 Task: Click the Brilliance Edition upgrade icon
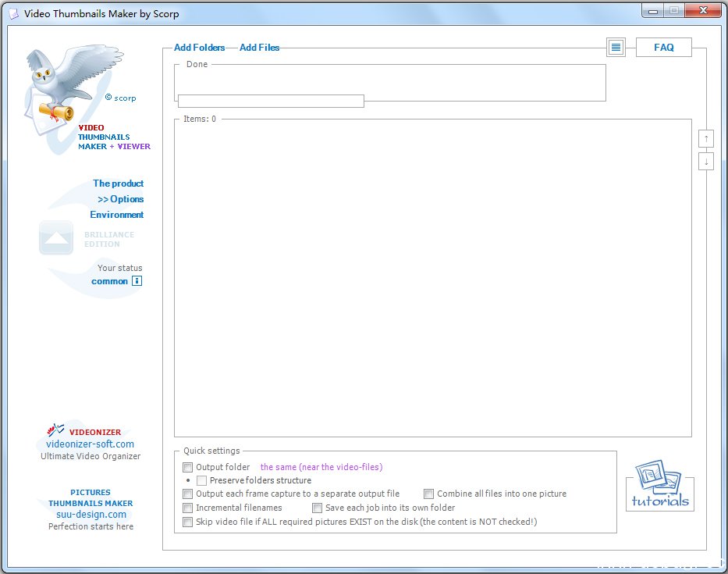pyautogui.click(x=56, y=239)
